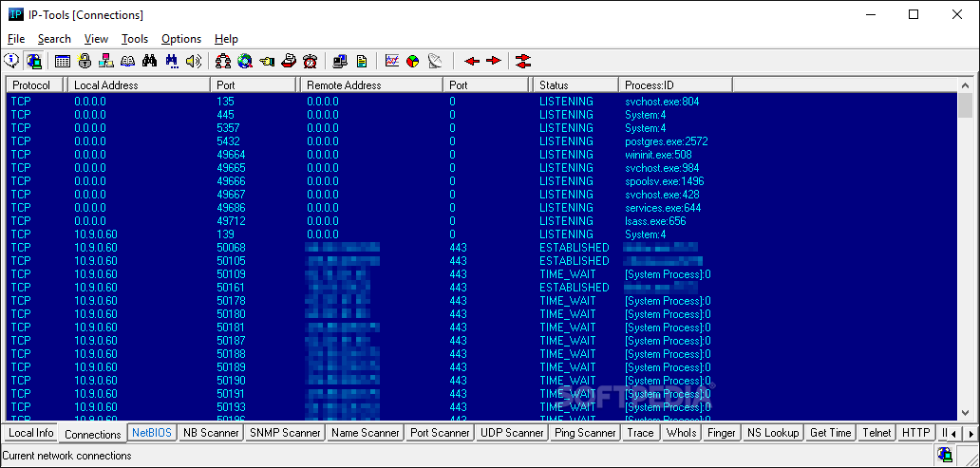Click the open padlock toolbar icon
The image size is (980, 468).
(85, 61)
